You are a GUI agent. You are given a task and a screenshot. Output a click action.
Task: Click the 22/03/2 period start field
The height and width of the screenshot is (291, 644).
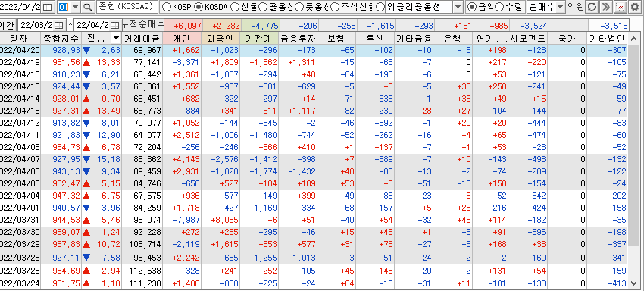pos(36,25)
